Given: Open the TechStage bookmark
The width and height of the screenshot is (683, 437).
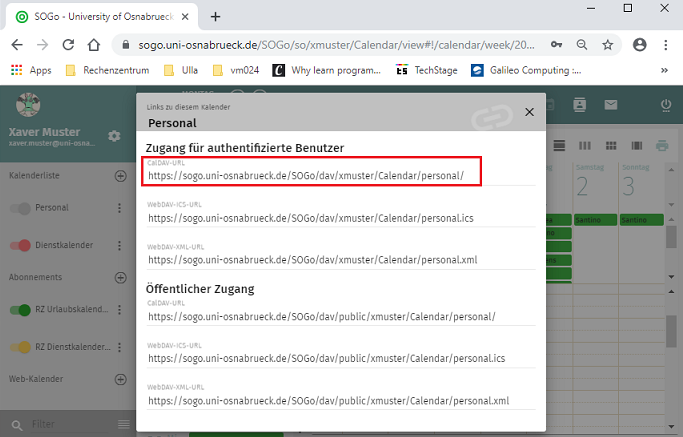Looking at the screenshot, I should pos(432,70).
